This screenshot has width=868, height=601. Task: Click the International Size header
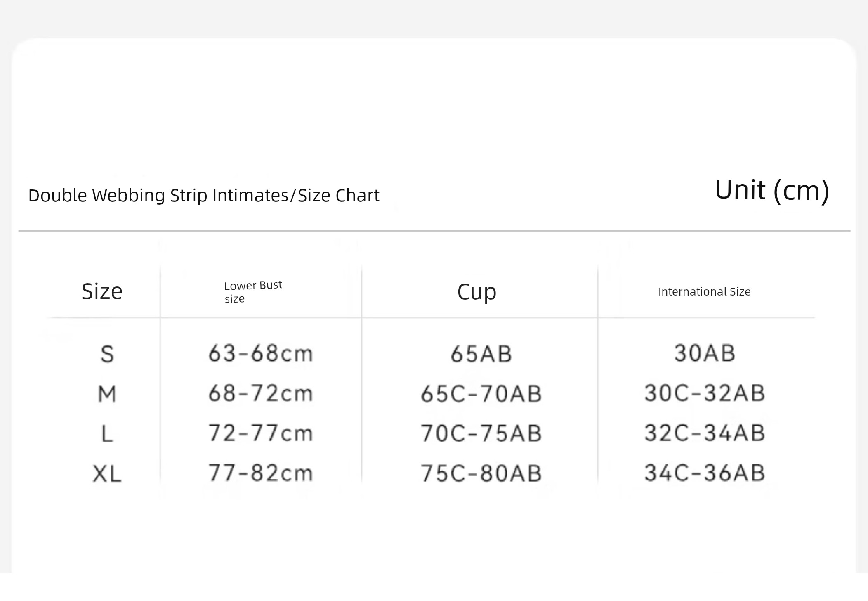point(704,292)
